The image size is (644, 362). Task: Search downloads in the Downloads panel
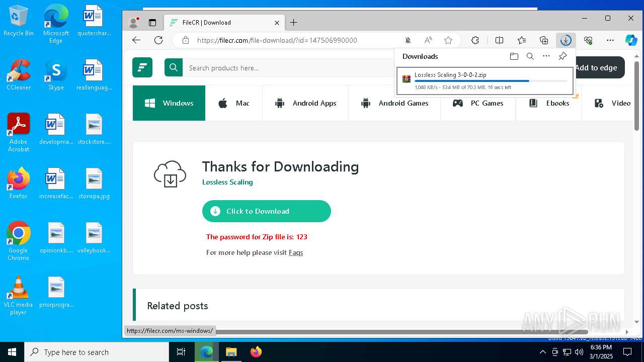coord(530,56)
